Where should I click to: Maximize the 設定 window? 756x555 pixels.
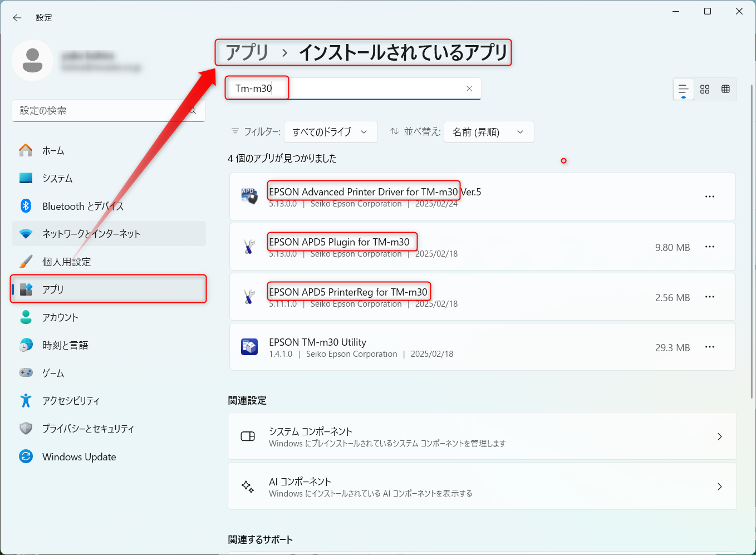point(708,11)
